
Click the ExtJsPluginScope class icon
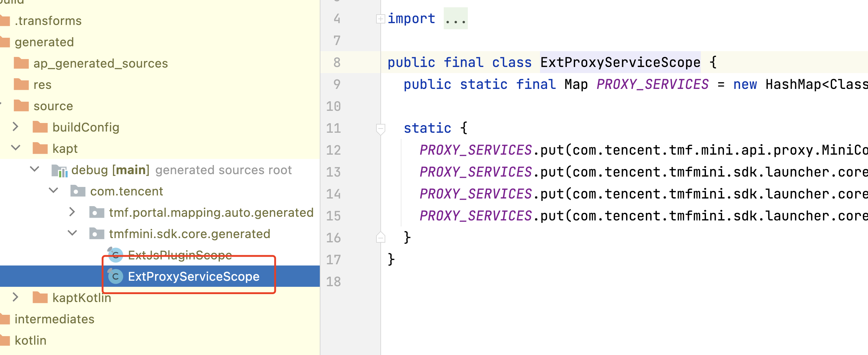point(115,255)
